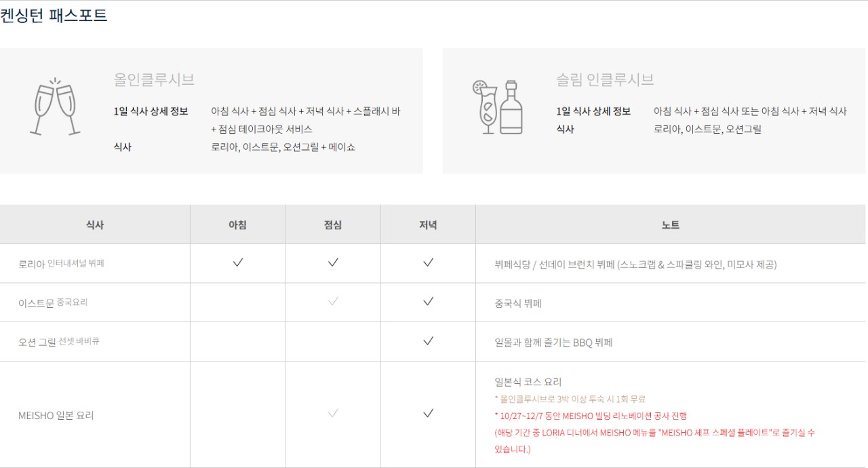Click the cocktail and bottle Slim Inclusive icon
The height and width of the screenshot is (468, 868).
pyautogui.click(x=498, y=107)
